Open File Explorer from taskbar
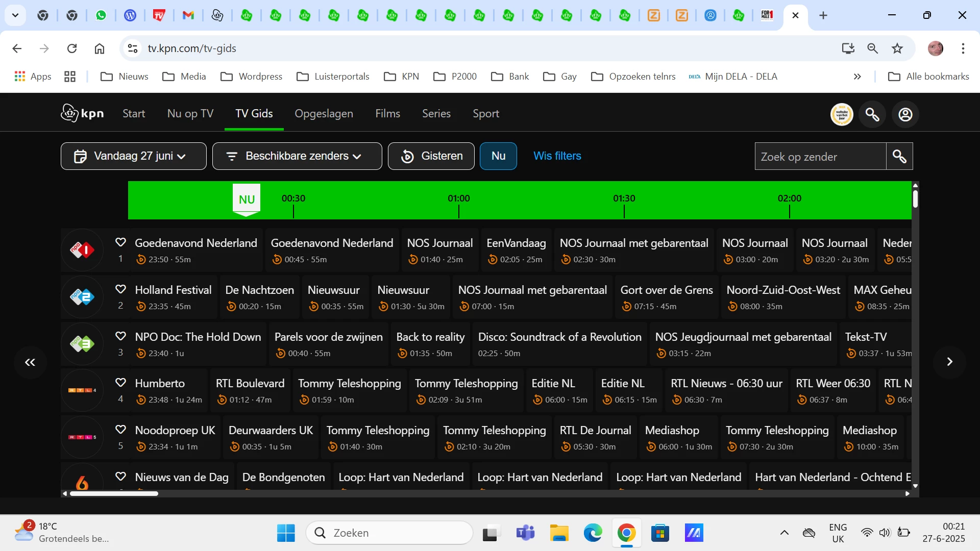This screenshot has width=980, height=551. 559,533
